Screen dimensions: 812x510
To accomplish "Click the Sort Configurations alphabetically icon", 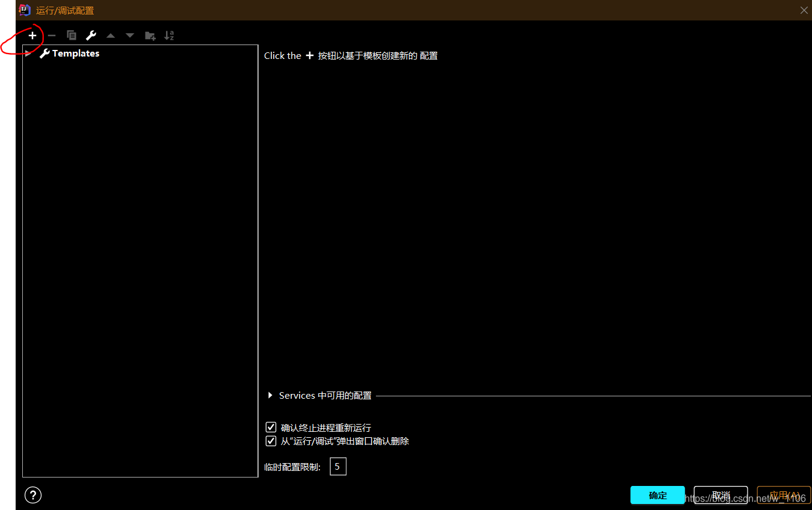I will pyautogui.click(x=170, y=35).
